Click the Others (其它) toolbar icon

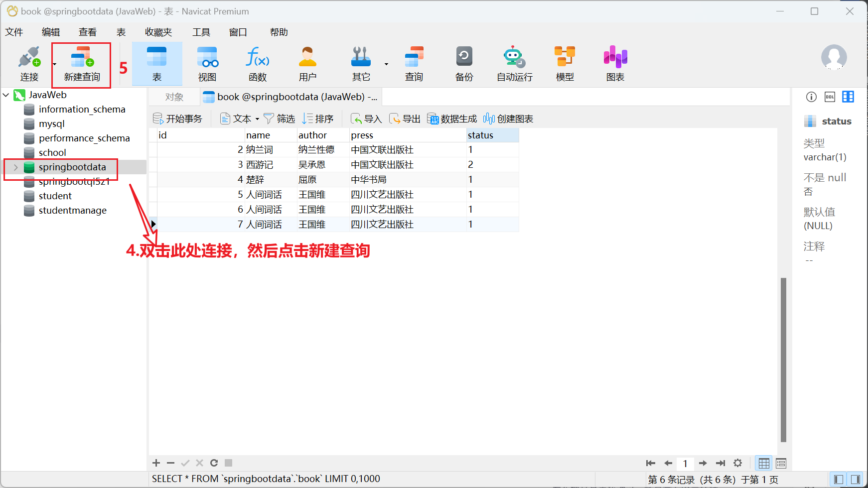[361, 64]
